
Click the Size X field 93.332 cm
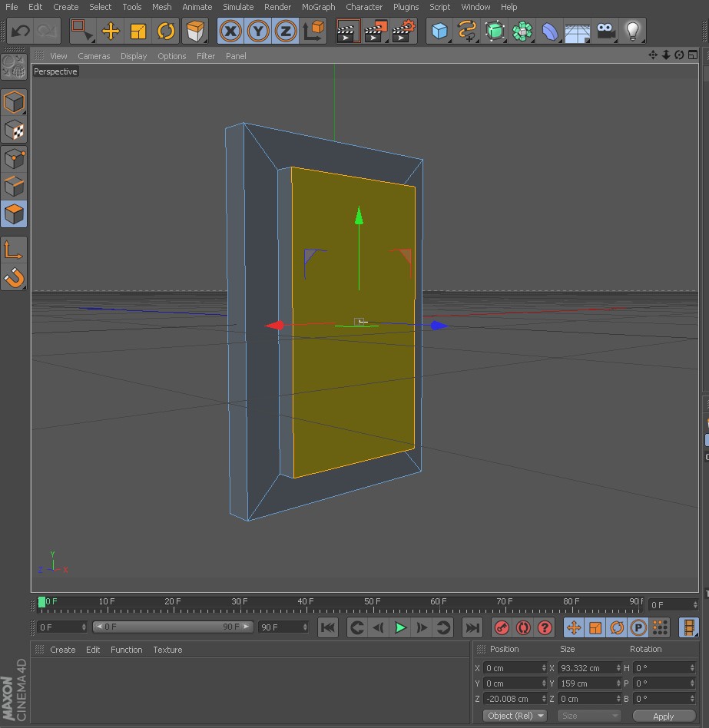589,668
